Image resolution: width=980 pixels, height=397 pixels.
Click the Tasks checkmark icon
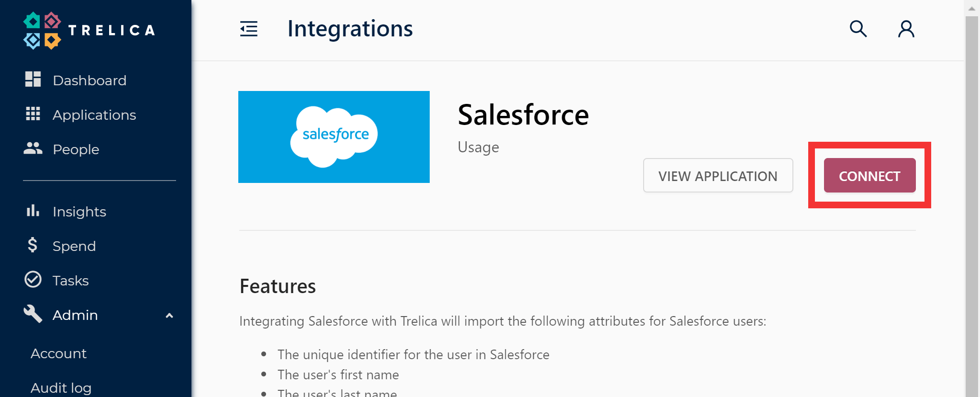[x=33, y=280]
